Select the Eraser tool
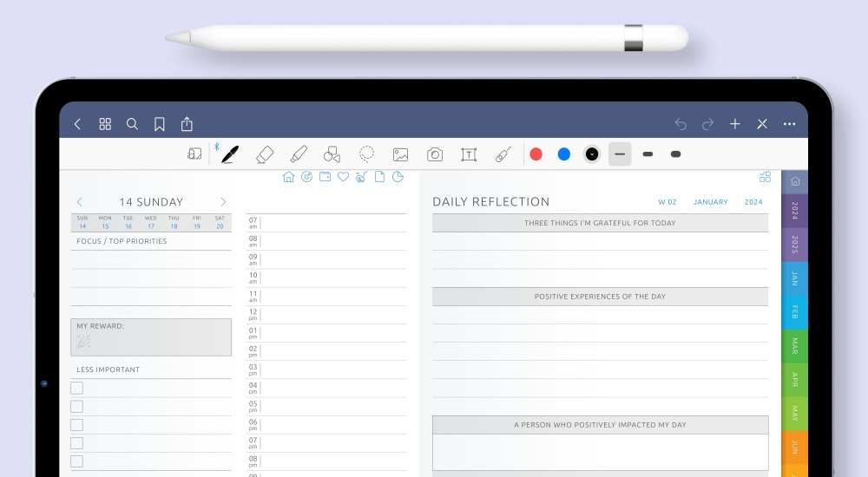The height and width of the screenshot is (477, 868). coord(265,154)
